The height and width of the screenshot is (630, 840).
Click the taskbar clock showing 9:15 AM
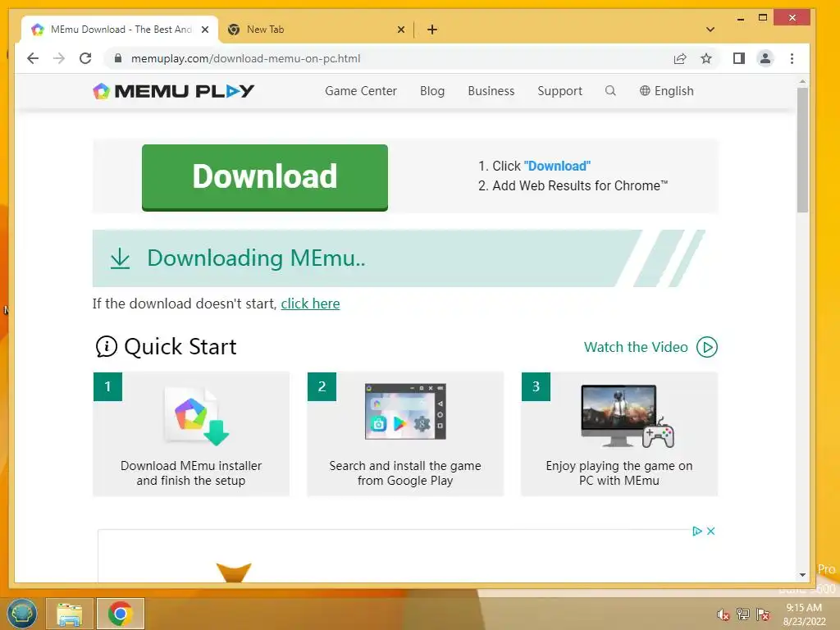804,614
